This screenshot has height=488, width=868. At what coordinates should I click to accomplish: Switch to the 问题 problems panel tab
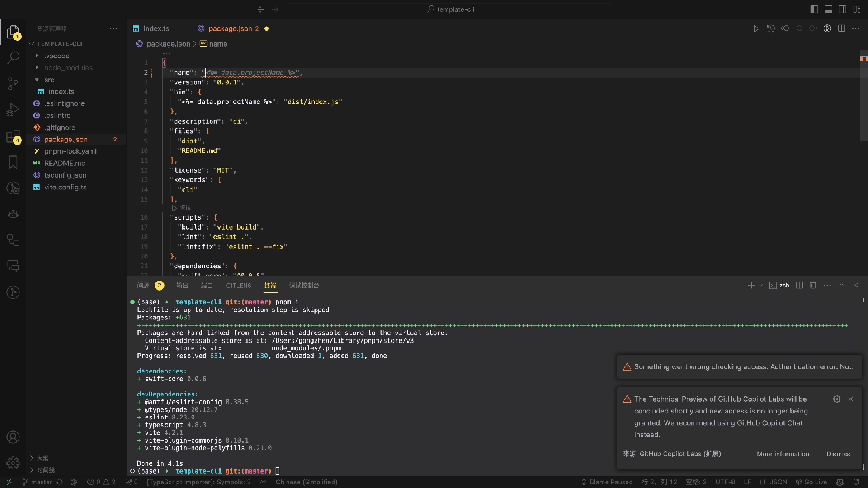coord(150,286)
